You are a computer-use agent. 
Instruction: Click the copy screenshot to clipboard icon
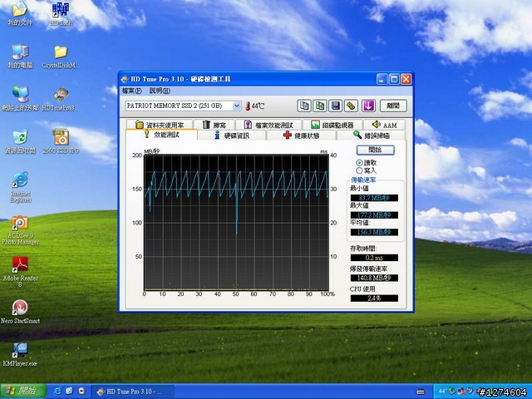[x=319, y=106]
